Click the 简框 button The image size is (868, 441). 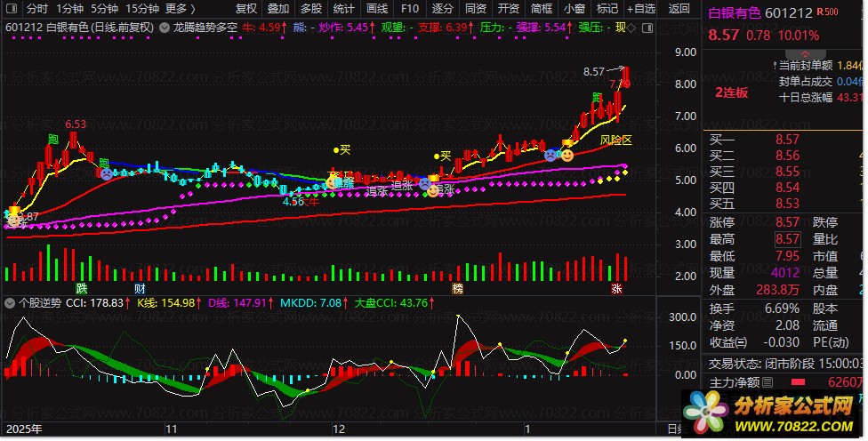(x=542, y=8)
